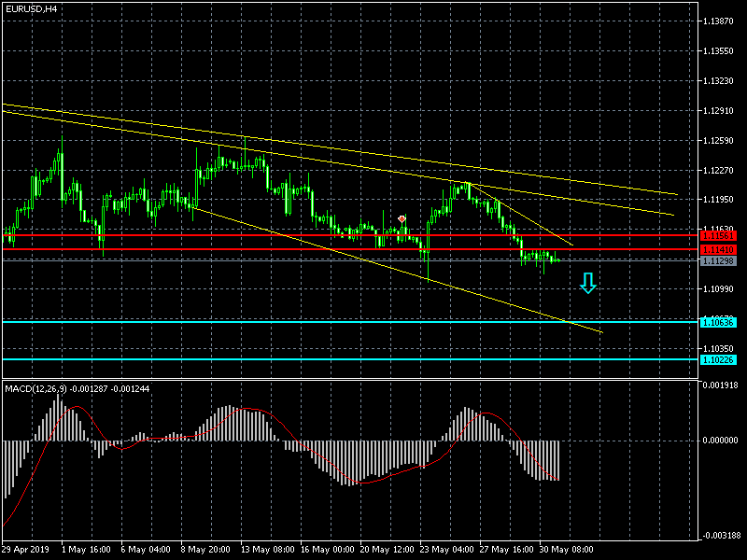Viewport: 747px width, 560px height.
Task: Click the 16 May 00:00 time label
Action: [x=328, y=550]
